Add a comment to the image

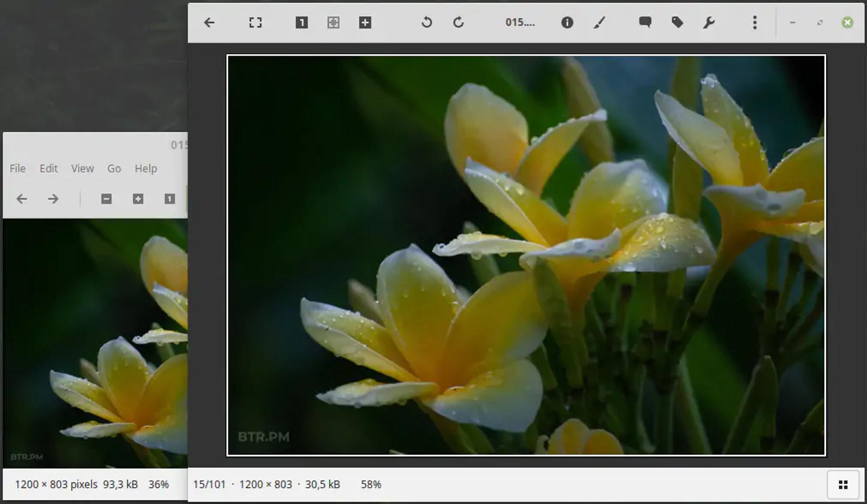(x=645, y=23)
